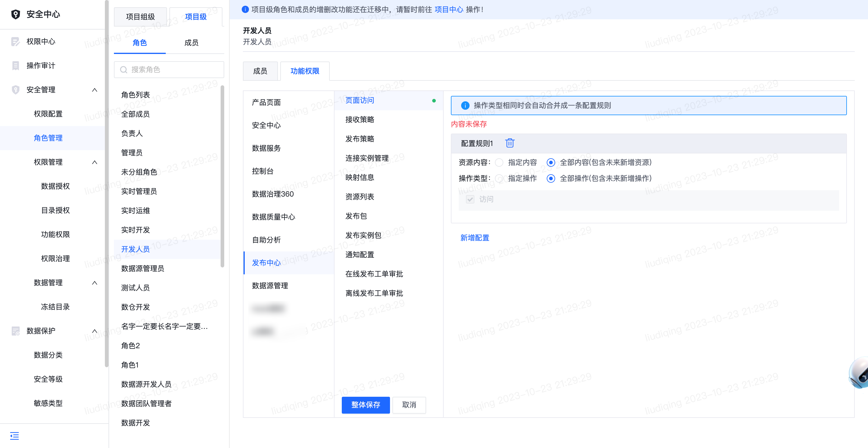Open 操作审计 via its document icon
The width and height of the screenshot is (868, 448).
(x=15, y=65)
